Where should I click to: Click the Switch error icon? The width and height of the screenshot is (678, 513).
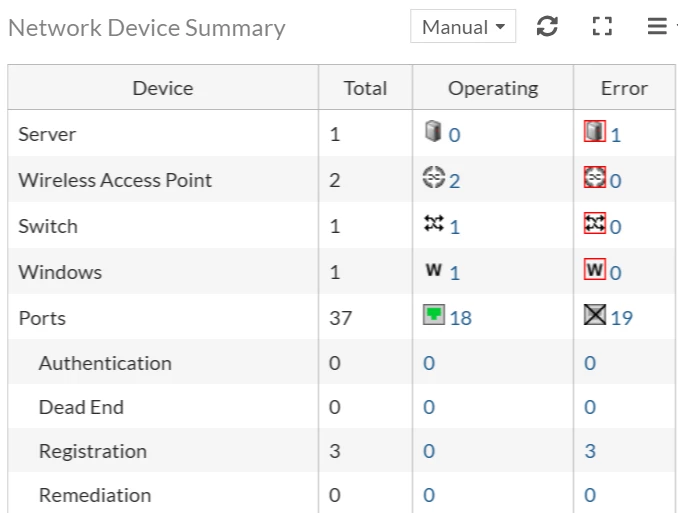pos(595,223)
